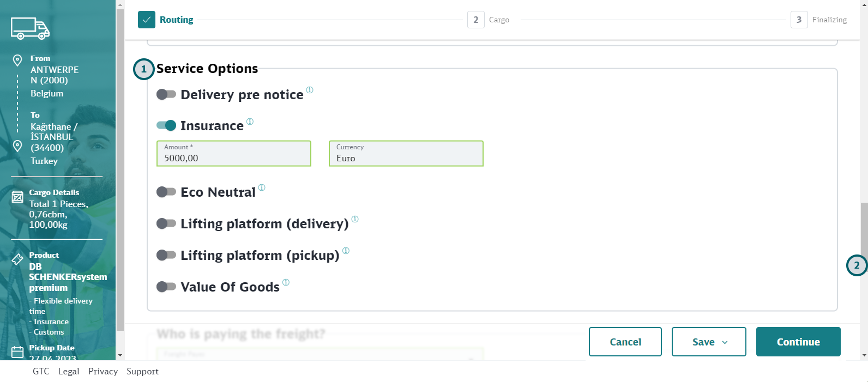Click the Pickup Date calendar icon

click(17, 352)
